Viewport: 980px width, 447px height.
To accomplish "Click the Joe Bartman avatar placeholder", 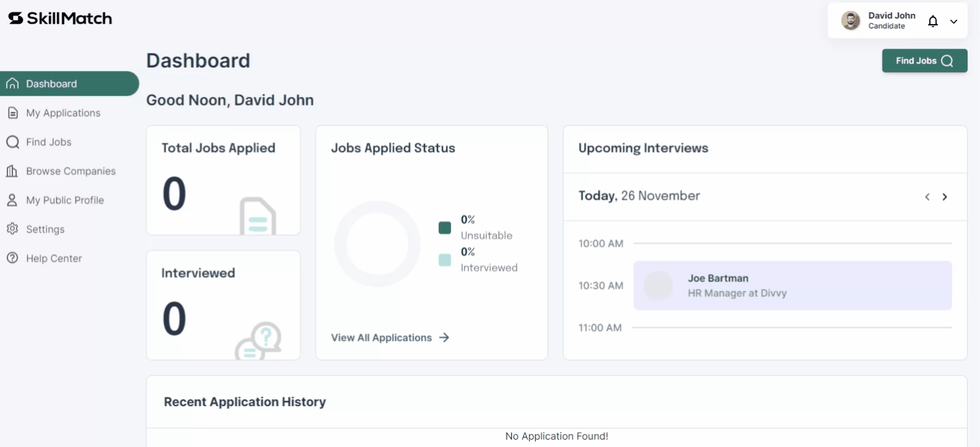I will [658, 285].
